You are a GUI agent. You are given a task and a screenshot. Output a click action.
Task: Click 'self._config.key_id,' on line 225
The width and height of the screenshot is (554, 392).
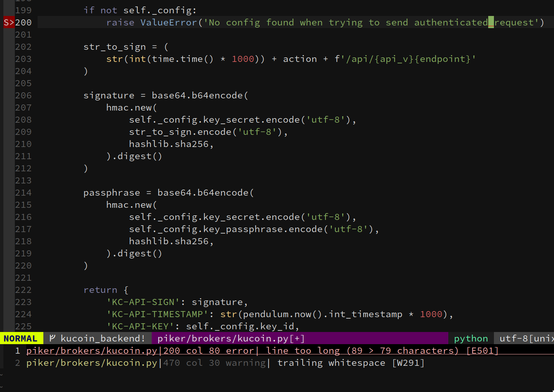point(243,326)
